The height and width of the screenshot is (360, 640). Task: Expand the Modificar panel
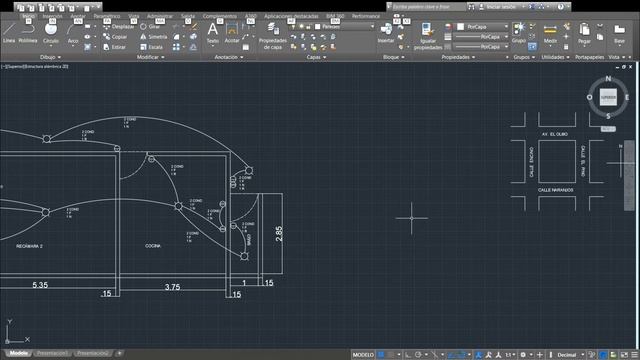click(151, 57)
